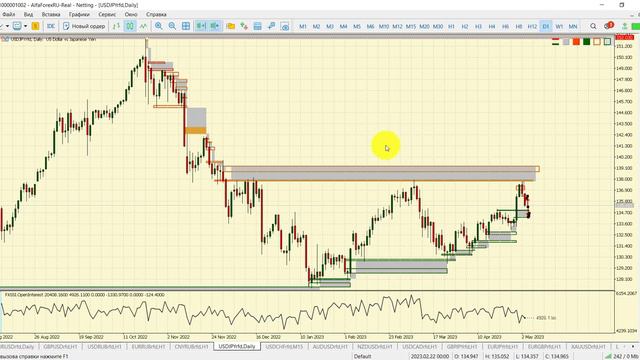Select the MN timeframe

pyautogui.click(x=573, y=26)
